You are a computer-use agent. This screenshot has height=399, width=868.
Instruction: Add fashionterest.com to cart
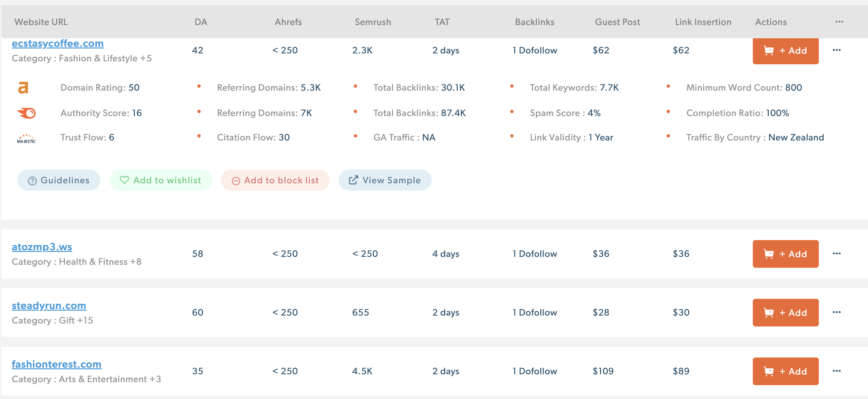point(785,371)
